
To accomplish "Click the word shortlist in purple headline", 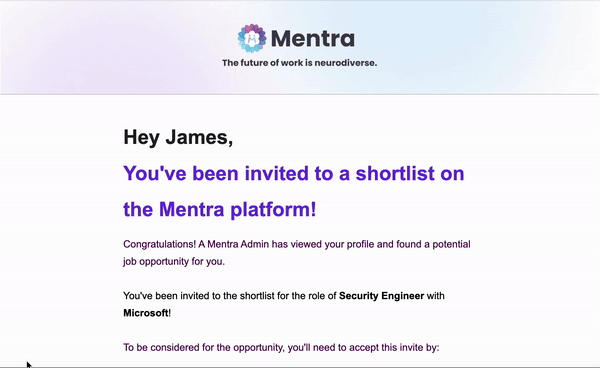I will (396, 173).
